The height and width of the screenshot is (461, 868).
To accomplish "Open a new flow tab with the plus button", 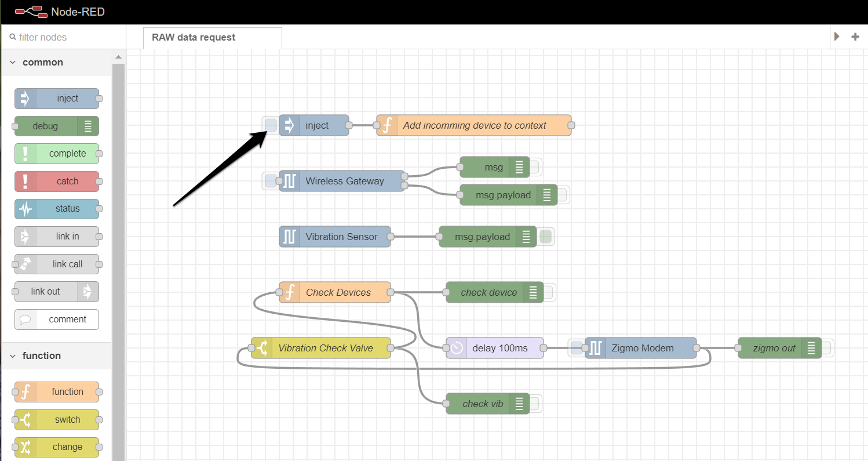I will pos(855,37).
